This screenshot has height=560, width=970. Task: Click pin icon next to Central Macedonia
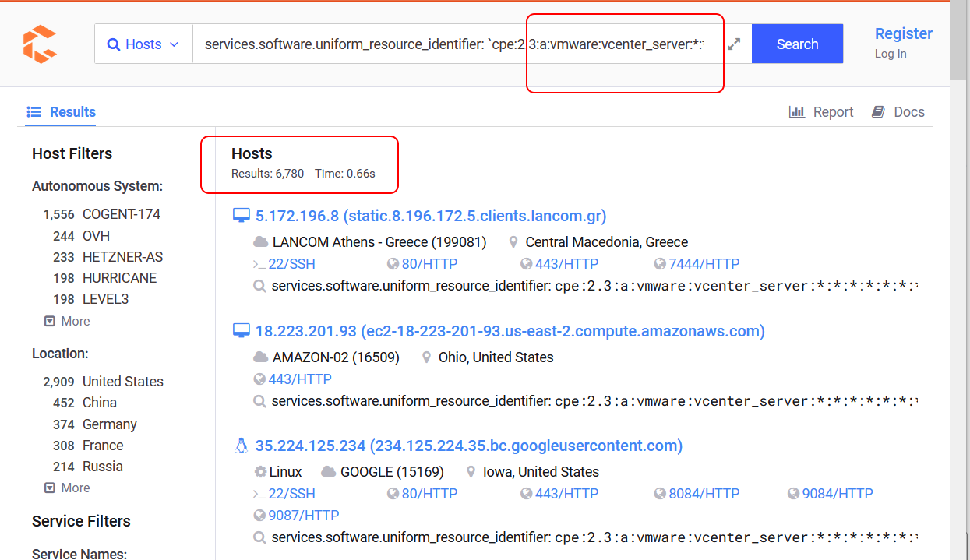[513, 242]
